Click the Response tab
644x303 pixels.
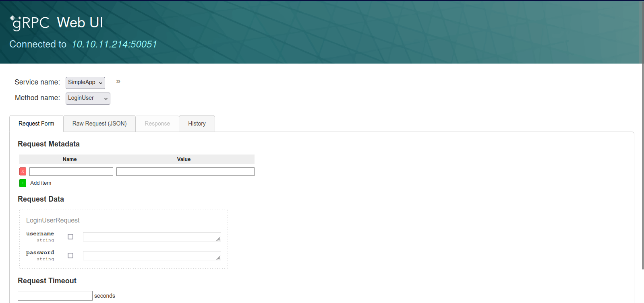tap(157, 124)
